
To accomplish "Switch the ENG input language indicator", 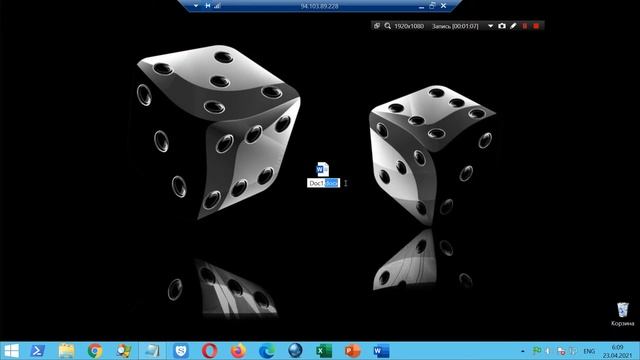I will [x=589, y=351].
